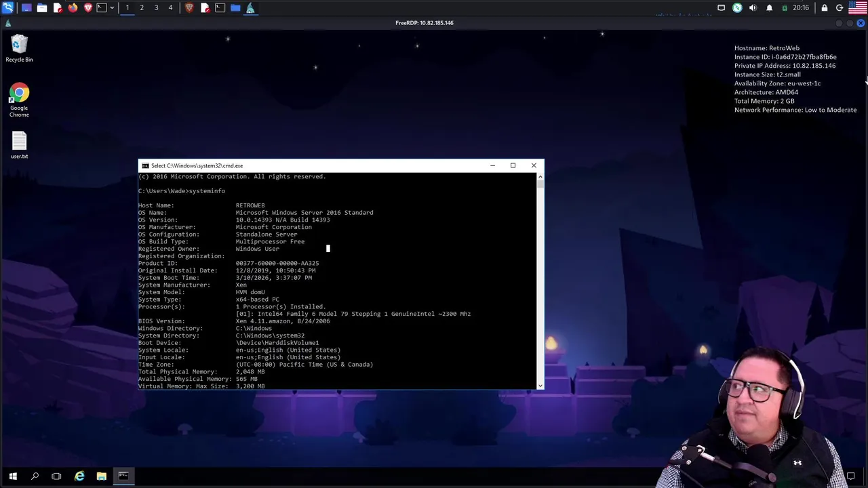Click the 20:16 clock

coord(801,7)
